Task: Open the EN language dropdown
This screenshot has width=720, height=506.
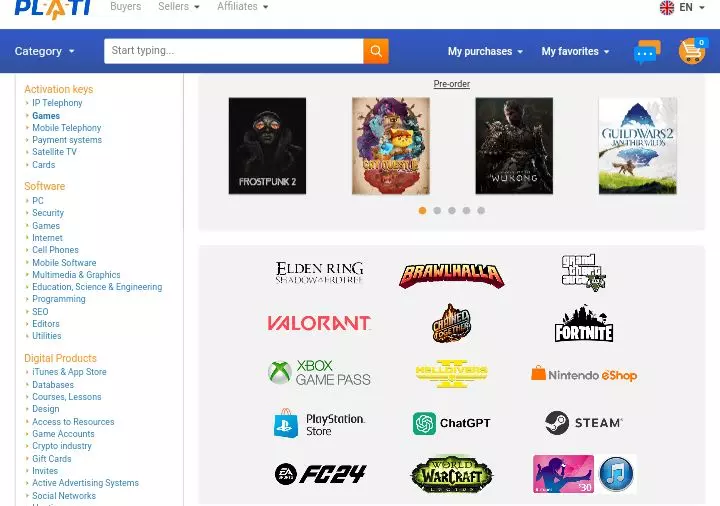Action: (x=692, y=7)
